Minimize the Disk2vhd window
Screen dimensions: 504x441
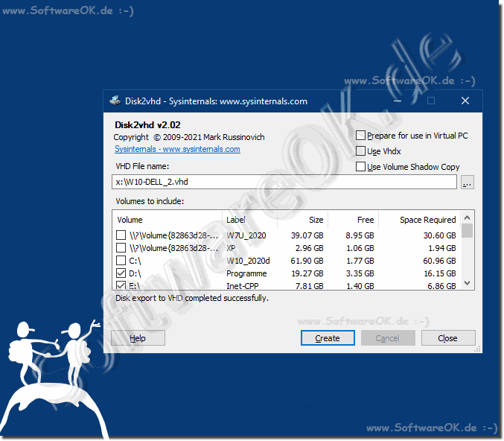click(x=398, y=101)
